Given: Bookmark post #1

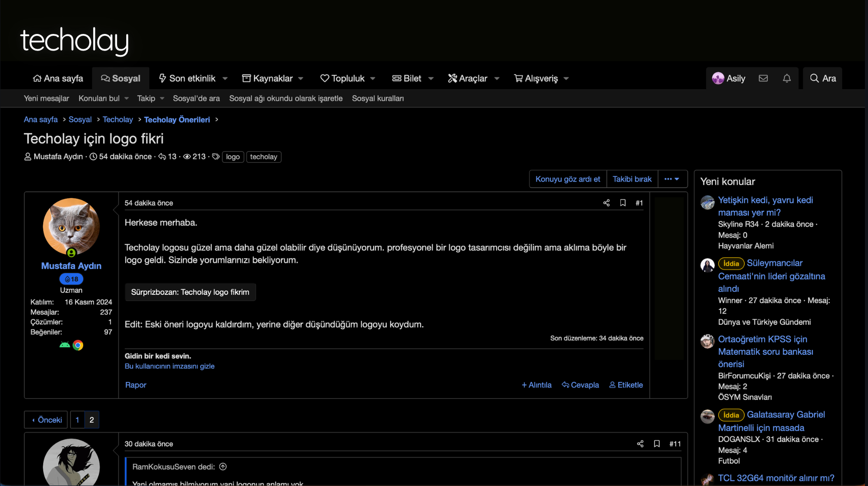Looking at the screenshot, I should pos(623,203).
